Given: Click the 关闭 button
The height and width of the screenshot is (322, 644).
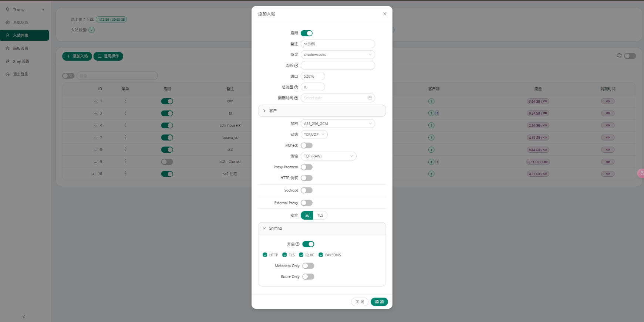Looking at the screenshot, I should [360, 302].
